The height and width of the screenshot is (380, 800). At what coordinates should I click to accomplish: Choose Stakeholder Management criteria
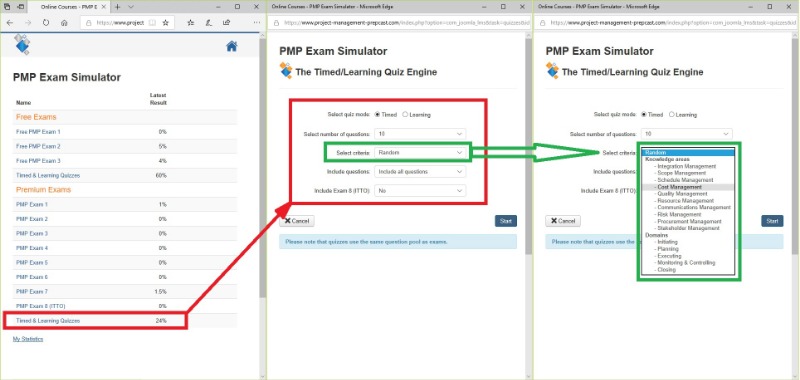[688, 229]
